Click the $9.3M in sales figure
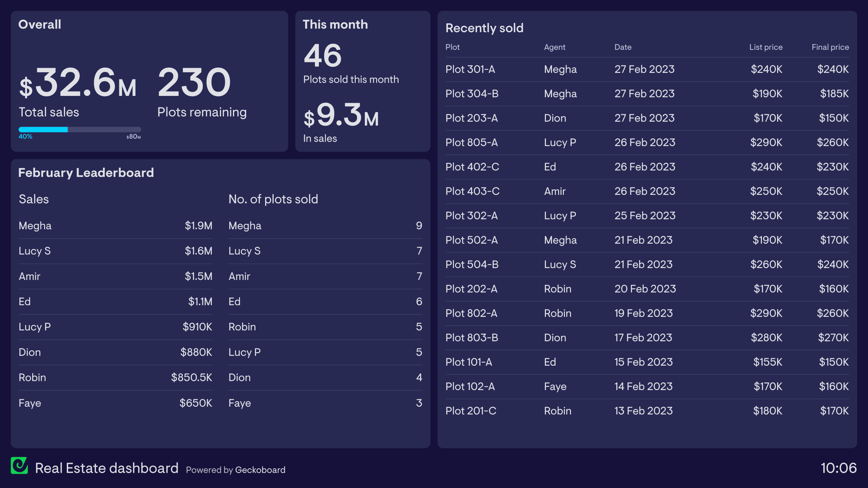Viewport: 868px width, 488px height. (341, 115)
